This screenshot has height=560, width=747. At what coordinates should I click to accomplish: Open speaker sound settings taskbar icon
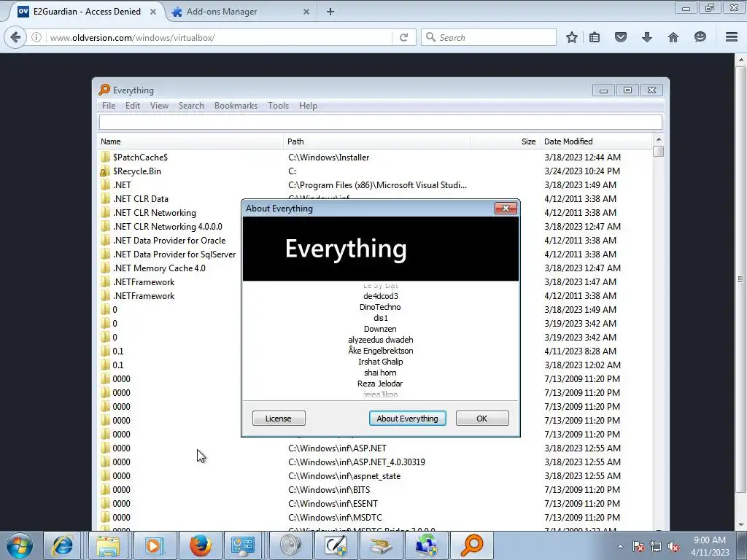click(291, 545)
